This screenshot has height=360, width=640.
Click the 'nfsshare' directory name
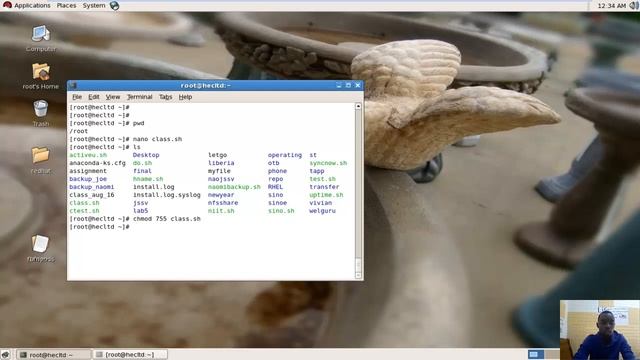[223, 203]
